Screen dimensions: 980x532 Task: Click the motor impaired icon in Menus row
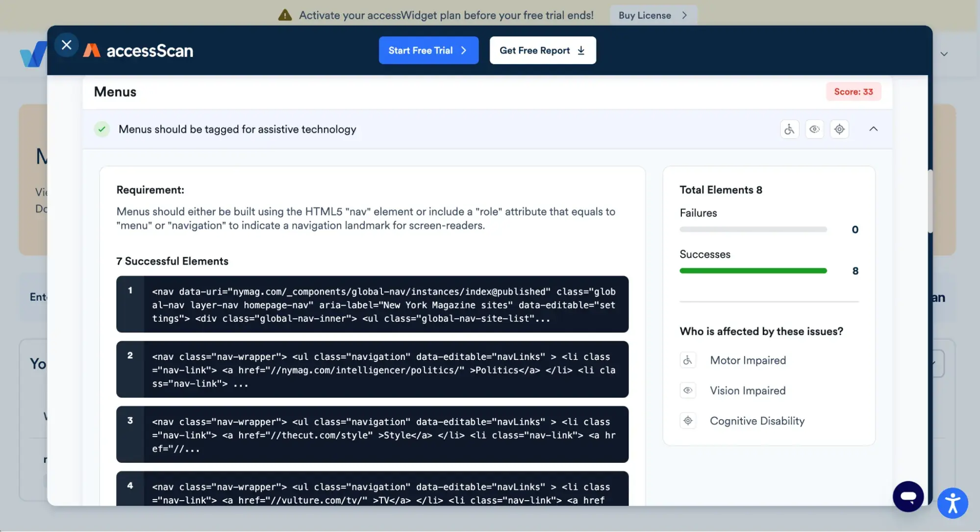(789, 129)
